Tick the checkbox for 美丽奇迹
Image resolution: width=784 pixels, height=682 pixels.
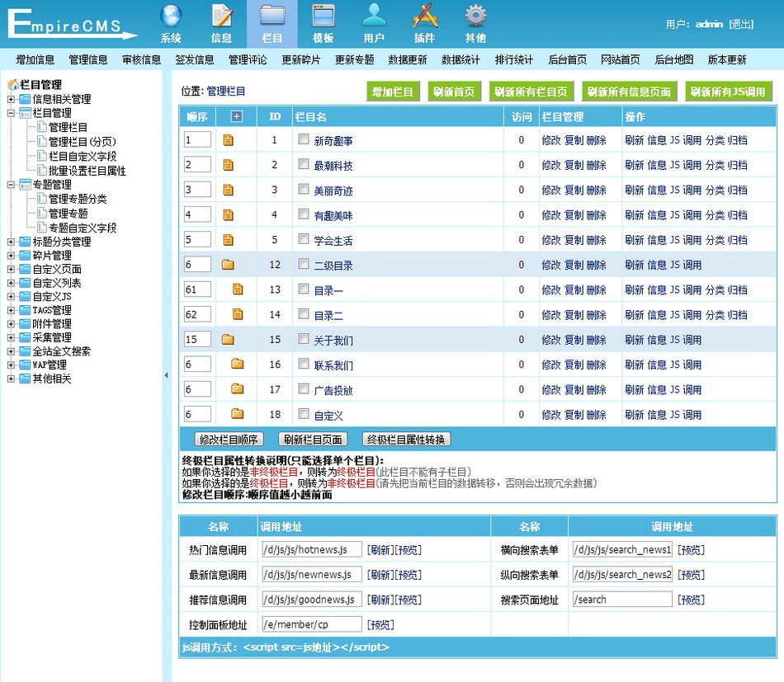(x=304, y=189)
